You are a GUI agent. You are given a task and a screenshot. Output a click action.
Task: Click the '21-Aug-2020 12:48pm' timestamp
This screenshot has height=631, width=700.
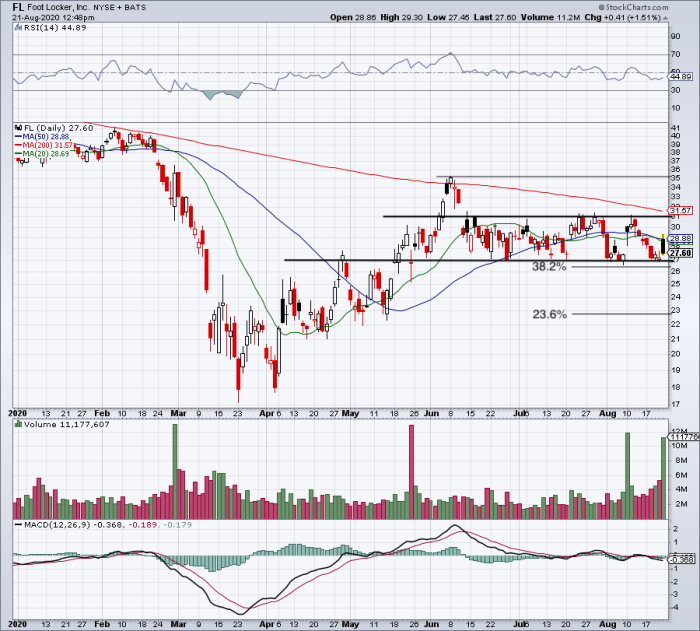(x=53, y=18)
